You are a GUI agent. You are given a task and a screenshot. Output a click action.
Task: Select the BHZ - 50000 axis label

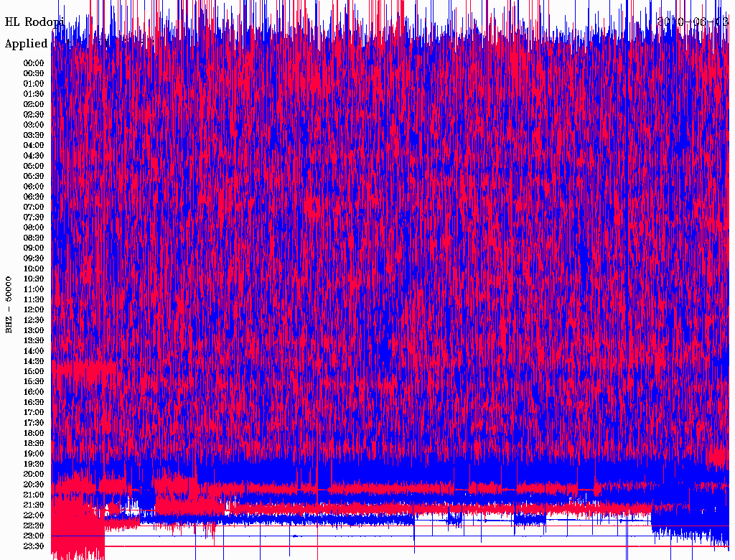(9, 305)
